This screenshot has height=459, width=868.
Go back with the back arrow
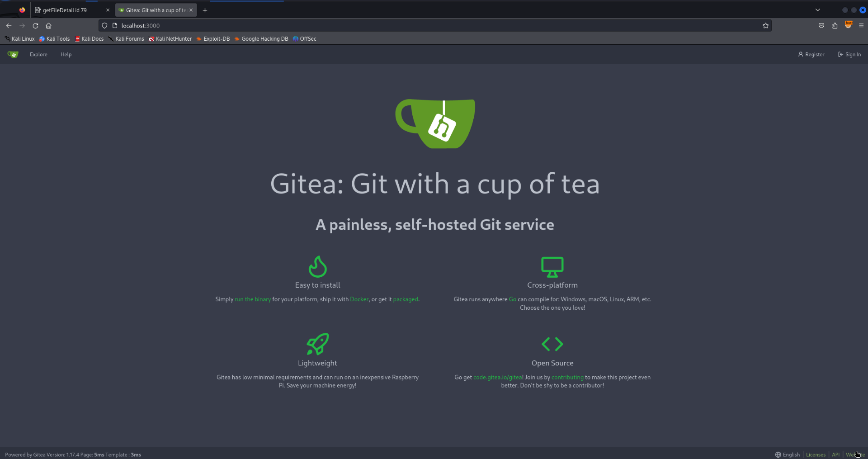[9, 26]
